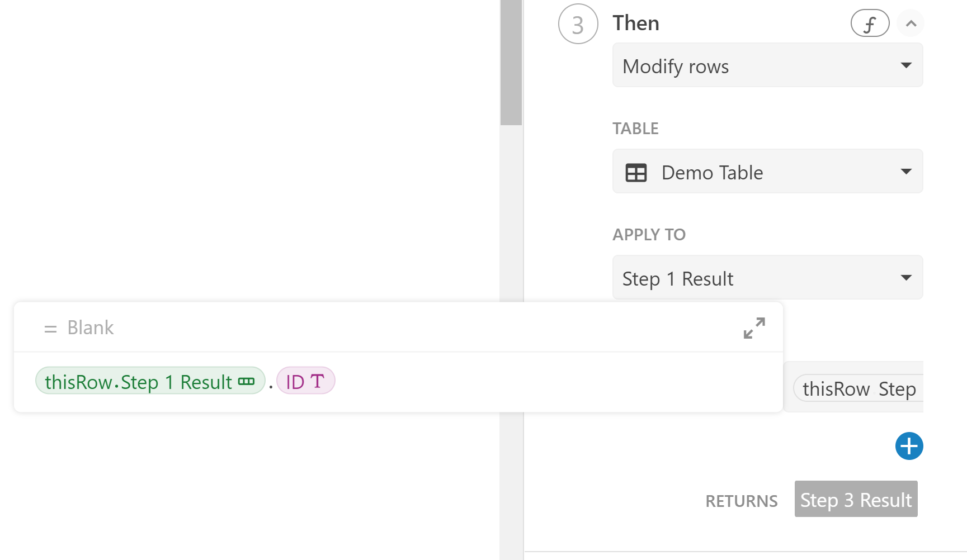Expand the formula editor to full screen
Image resolution: width=967 pixels, height=560 pixels.
click(754, 328)
